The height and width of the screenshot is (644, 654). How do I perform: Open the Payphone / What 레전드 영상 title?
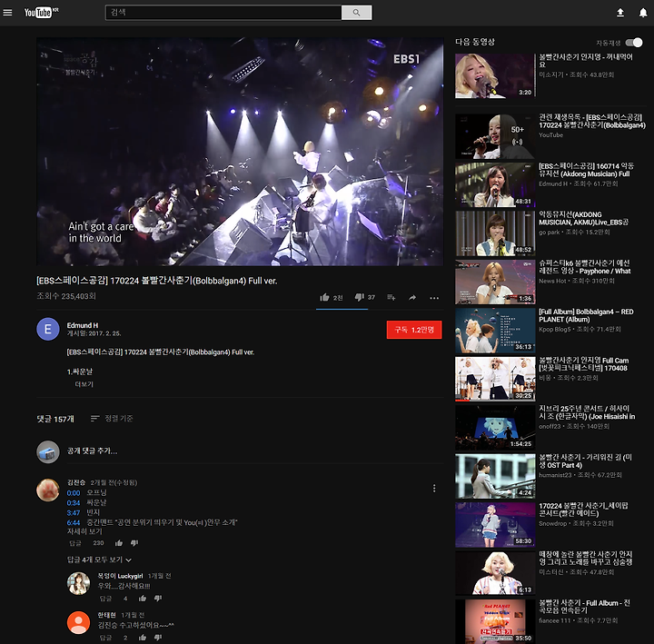click(x=585, y=267)
